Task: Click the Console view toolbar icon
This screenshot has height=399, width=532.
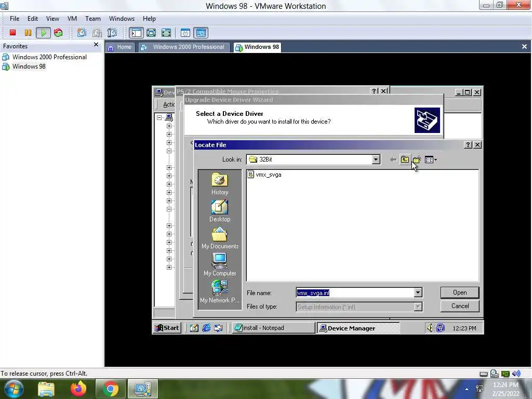Action: point(201,33)
